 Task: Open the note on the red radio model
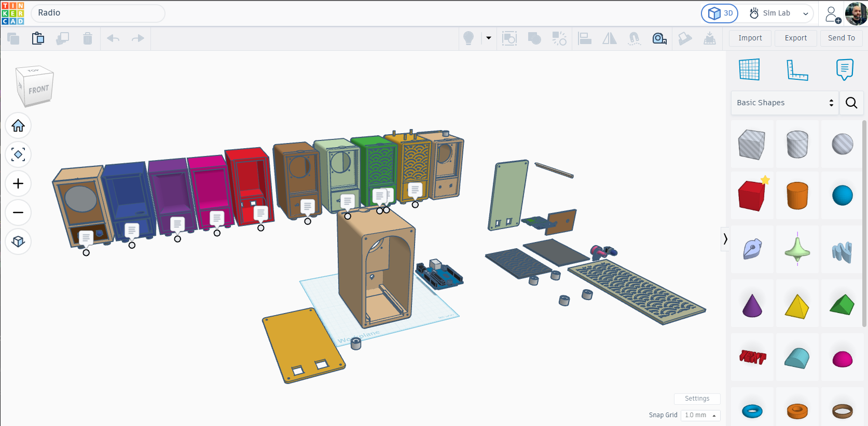click(x=260, y=212)
